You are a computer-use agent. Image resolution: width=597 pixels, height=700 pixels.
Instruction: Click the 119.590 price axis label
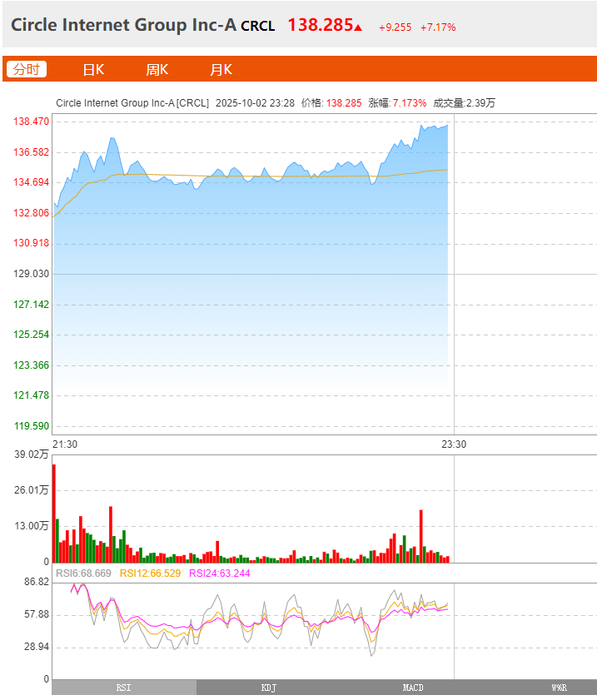point(32,426)
